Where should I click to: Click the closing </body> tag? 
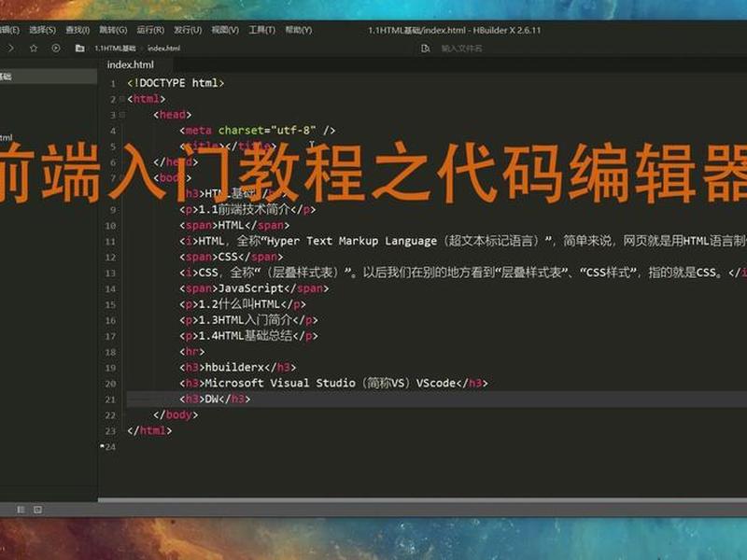[x=176, y=414]
